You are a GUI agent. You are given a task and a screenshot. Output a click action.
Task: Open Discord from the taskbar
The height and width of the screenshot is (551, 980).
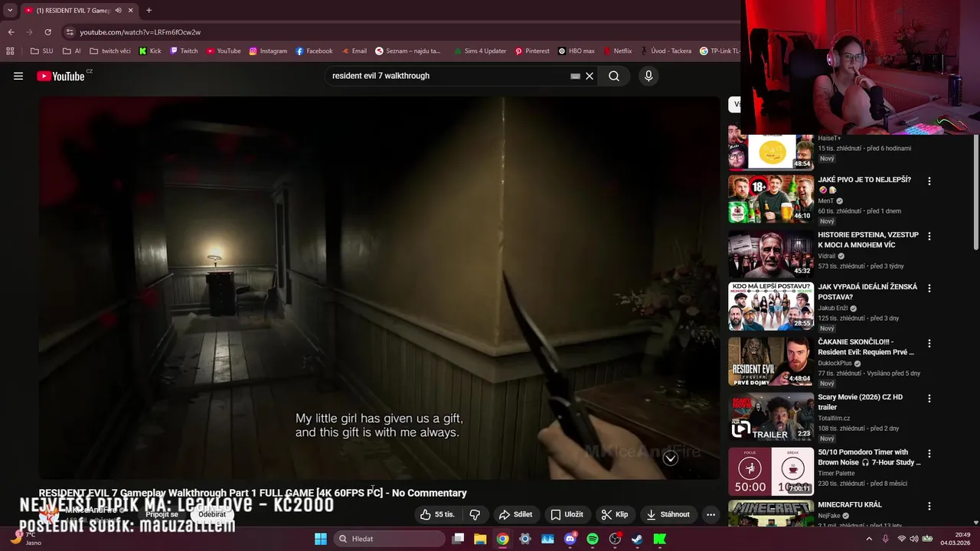(x=570, y=539)
